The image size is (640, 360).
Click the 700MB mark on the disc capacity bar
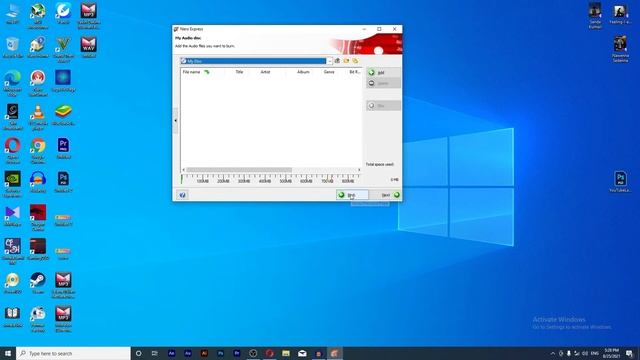pyautogui.click(x=327, y=180)
